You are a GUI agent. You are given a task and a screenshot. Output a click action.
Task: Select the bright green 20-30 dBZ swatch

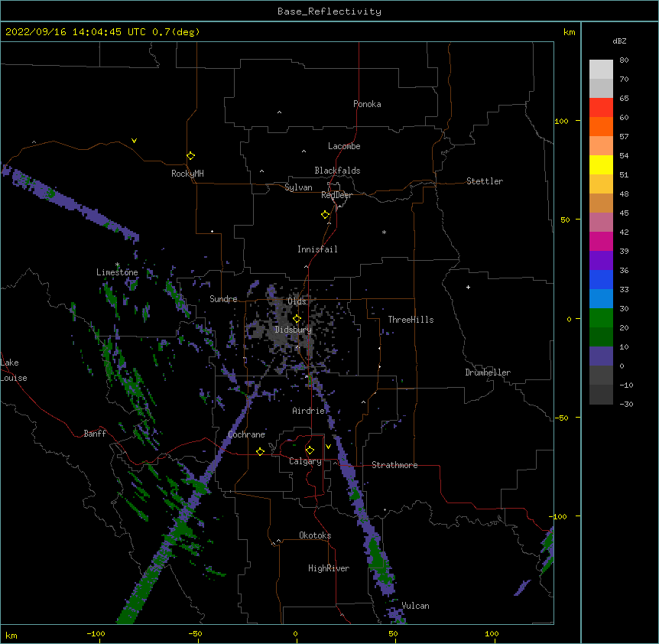601,318
